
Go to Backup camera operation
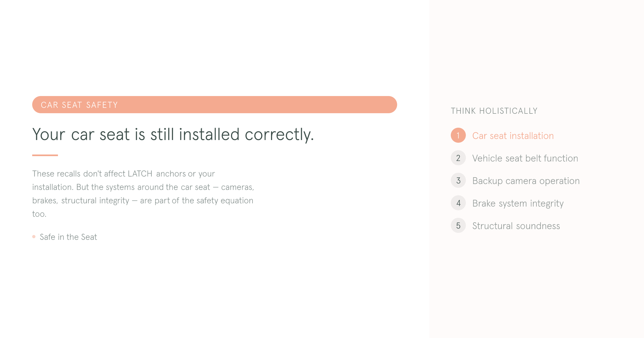(526, 181)
